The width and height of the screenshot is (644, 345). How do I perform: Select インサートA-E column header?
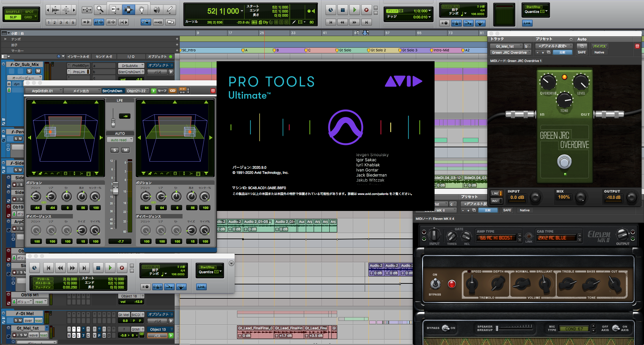[x=78, y=56]
